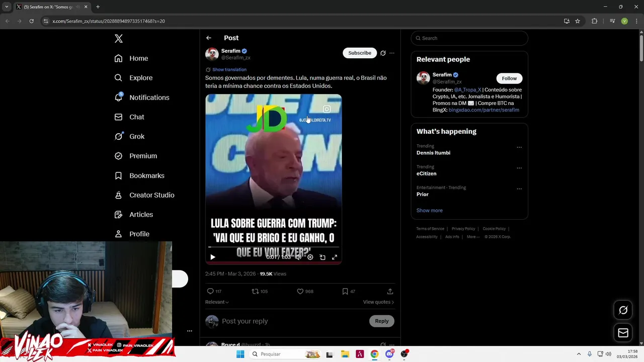Click the taskbar Pesquisar search box

(286, 354)
